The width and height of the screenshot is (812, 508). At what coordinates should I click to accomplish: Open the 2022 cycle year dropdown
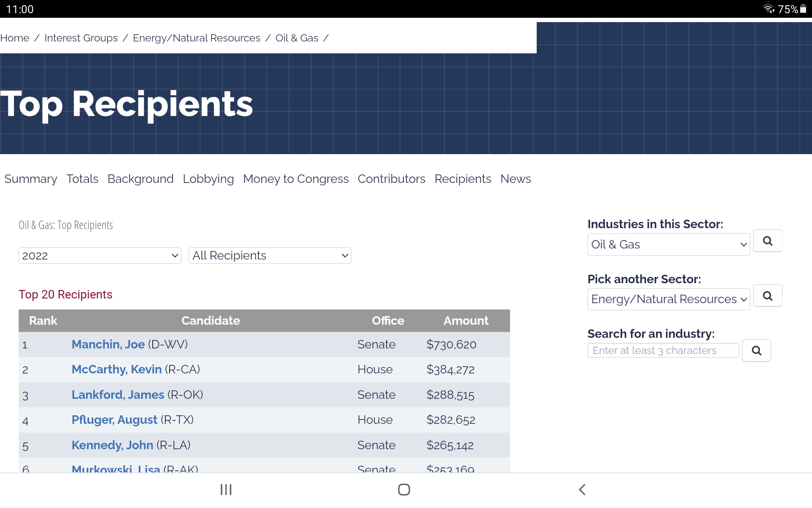pyautogui.click(x=100, y=256)
